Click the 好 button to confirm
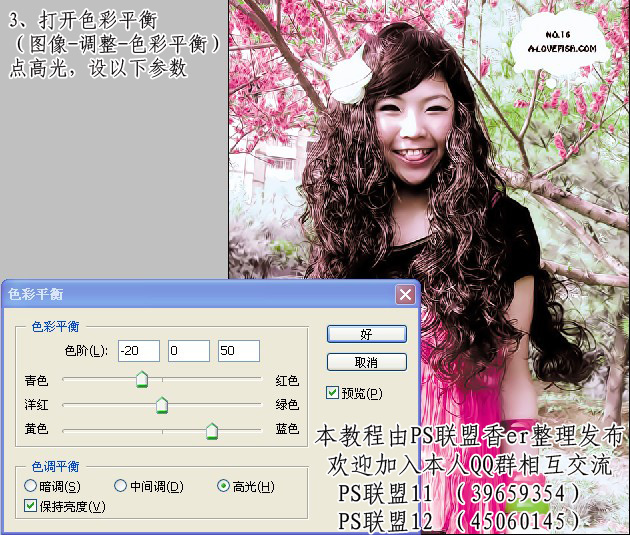Viewport: 630px width, 535px height. [x=367, y=334]
